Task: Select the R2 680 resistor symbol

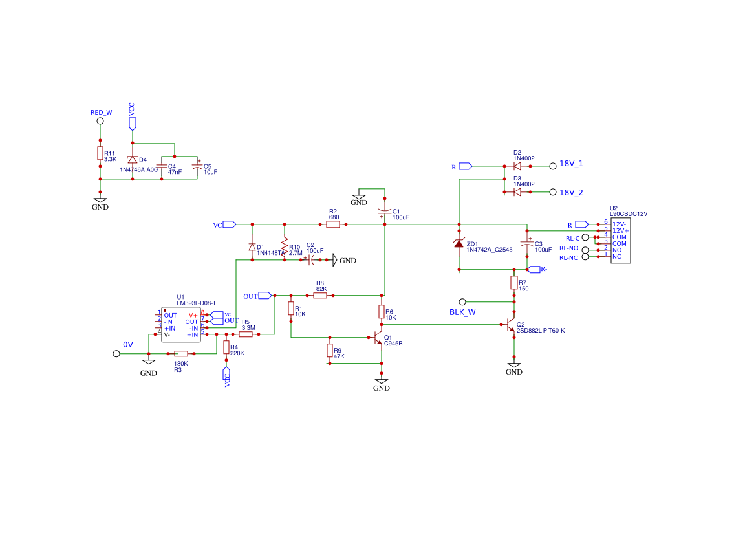Action: pos(333,224)
